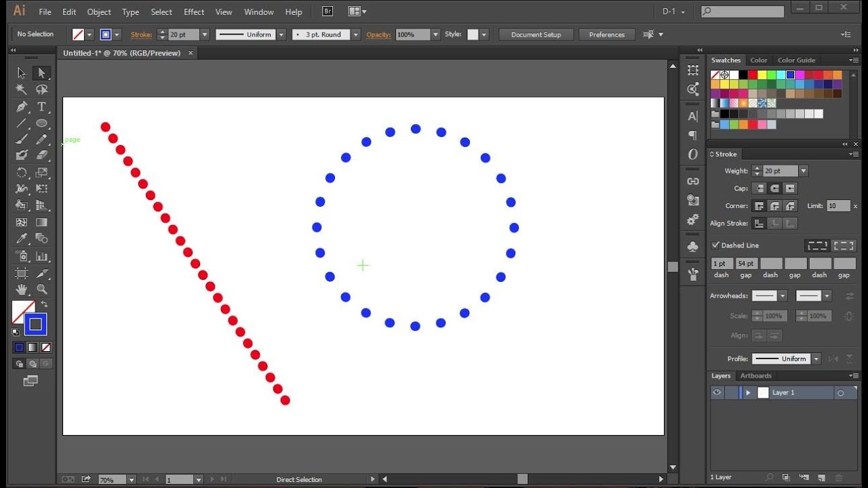Viewport: 868px width, 488px height.
Task: Close the Untitled-1 document tab
Action: pos(191,53)
